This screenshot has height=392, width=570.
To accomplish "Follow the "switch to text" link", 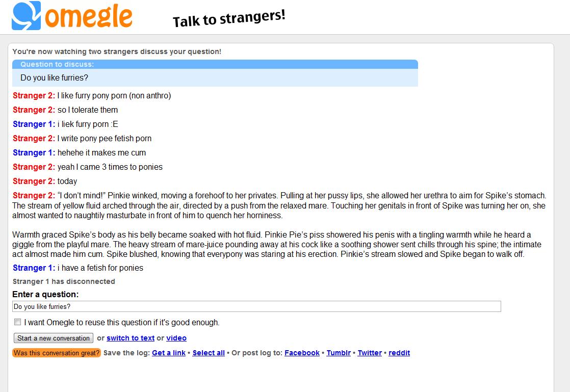I will coord(131,338).
